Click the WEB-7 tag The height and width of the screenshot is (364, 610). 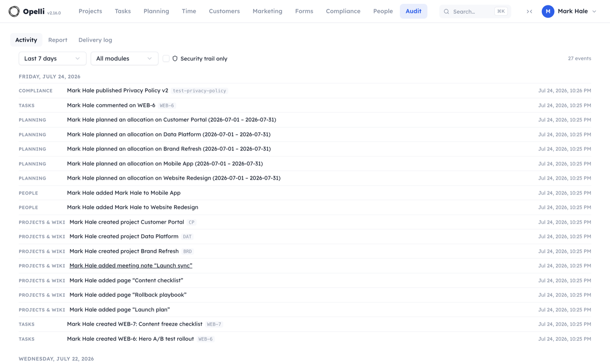(x=214, y=324)
